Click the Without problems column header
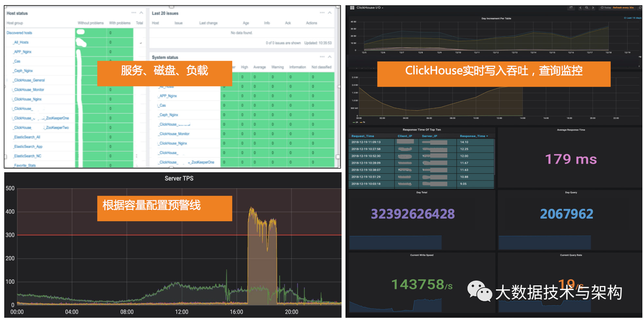This screenshot has height=321, width=644. click(x=90, y=23)
